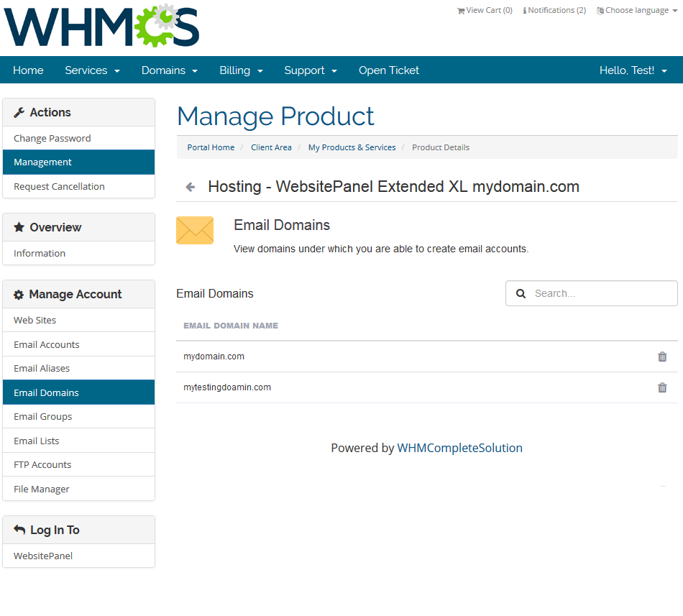683x616 pixels.
Task: Log in to WebsitePanel
Action: [x=78, y=556]
